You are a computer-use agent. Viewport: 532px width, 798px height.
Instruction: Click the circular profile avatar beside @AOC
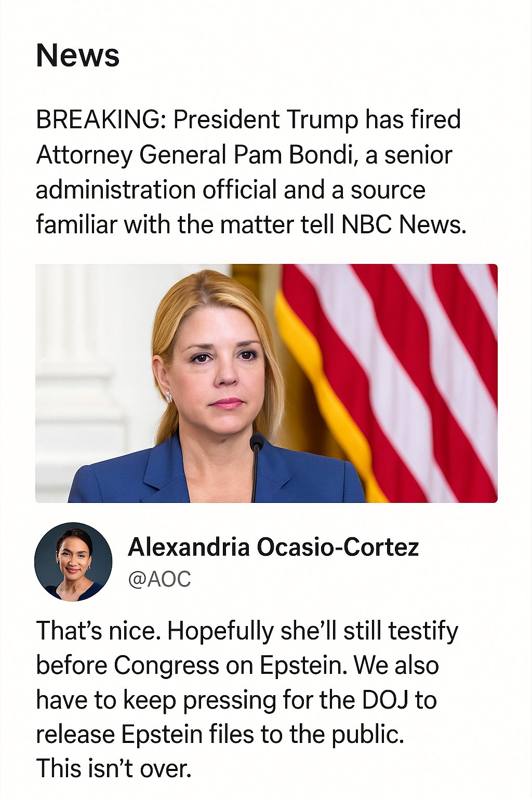(x=73, y=562)
